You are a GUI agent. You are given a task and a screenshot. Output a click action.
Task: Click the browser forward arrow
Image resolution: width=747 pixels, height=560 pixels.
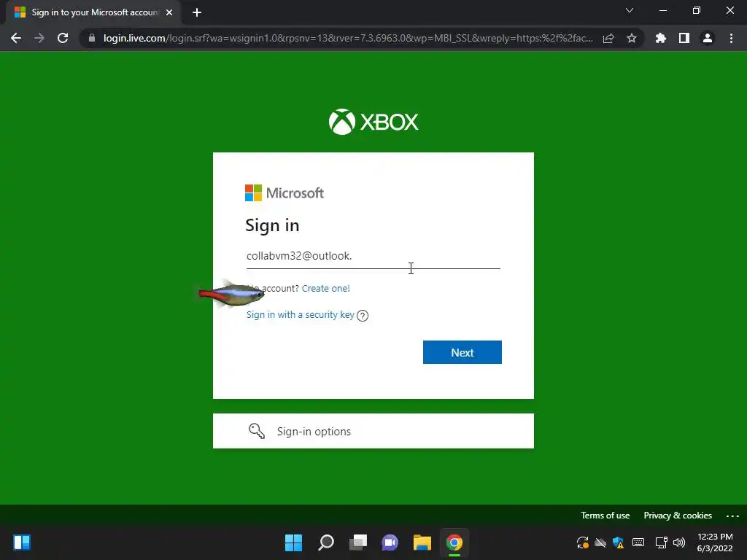pos(39,38)
